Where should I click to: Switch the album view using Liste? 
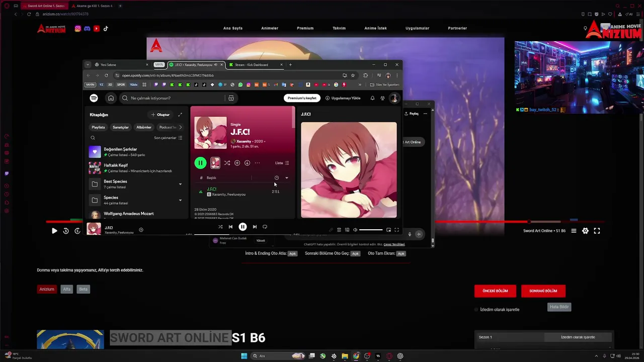[282, 163]
